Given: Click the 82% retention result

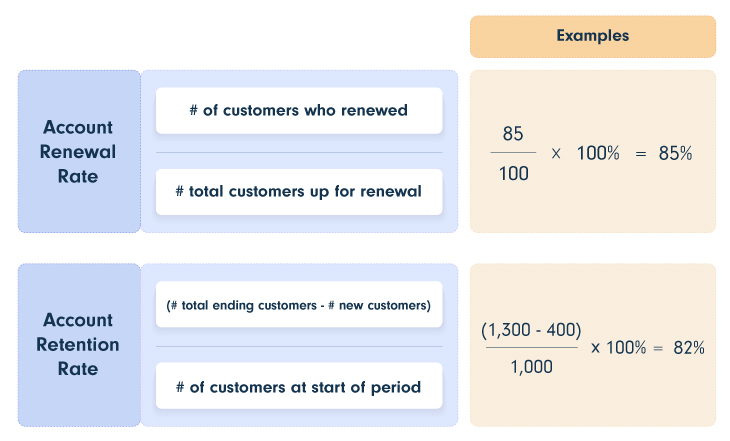Looking at the screenshot, I should [689, 347].
